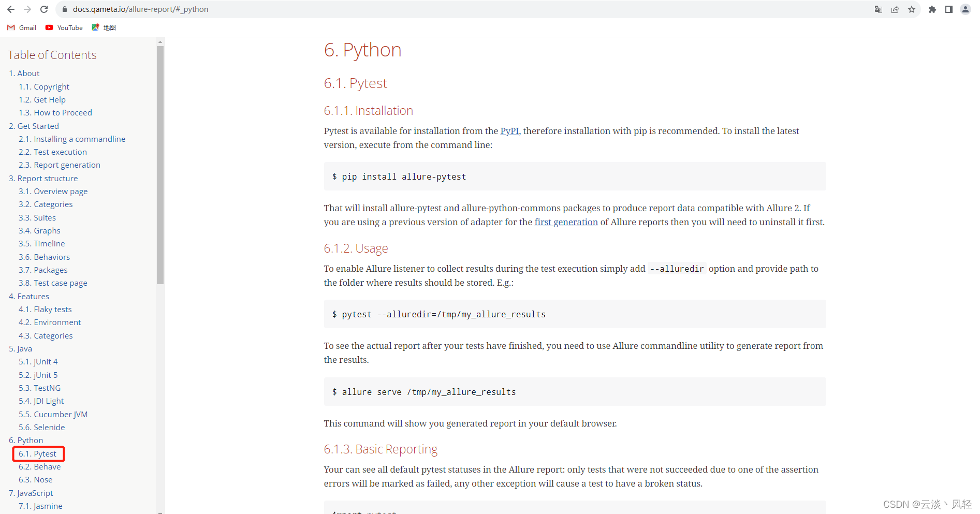Open 2.1. Installing a commandline

click(x=72, y=139)
